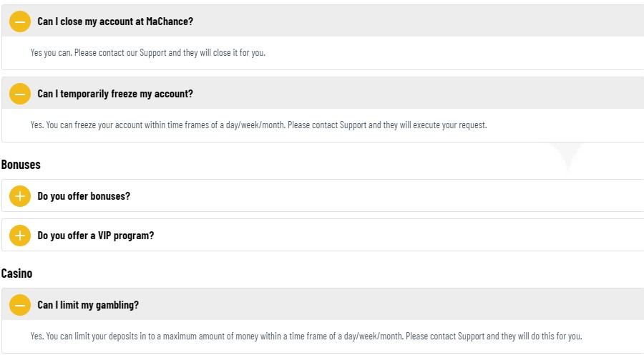The image size is (644, 358).
Task: Click the answer text about limiting your deposits
Action: [306, 337]
